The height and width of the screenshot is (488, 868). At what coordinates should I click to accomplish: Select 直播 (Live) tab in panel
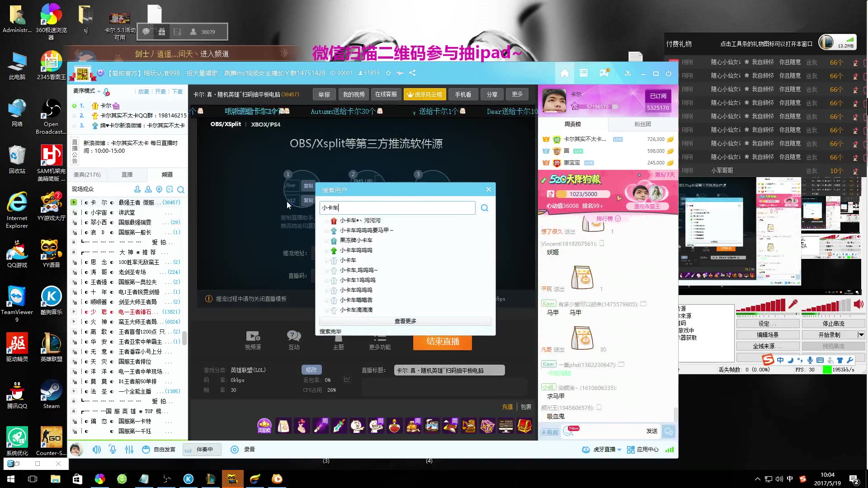tap(127, 174)
